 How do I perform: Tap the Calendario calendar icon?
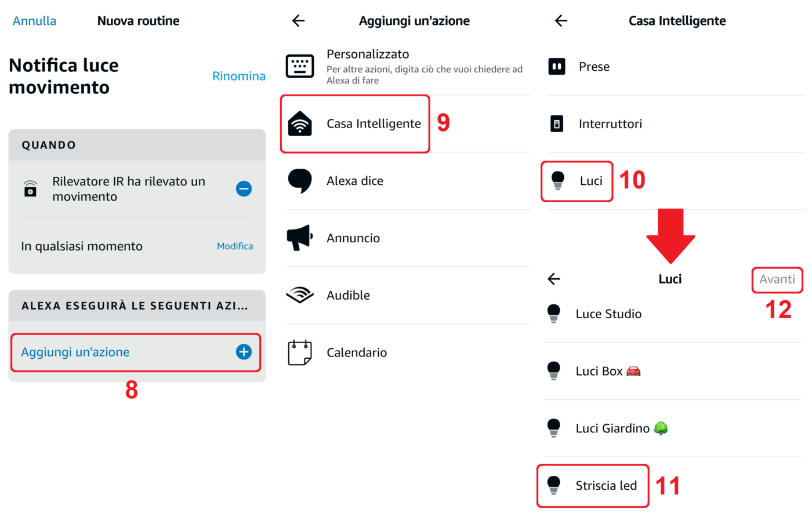point(300,352)
